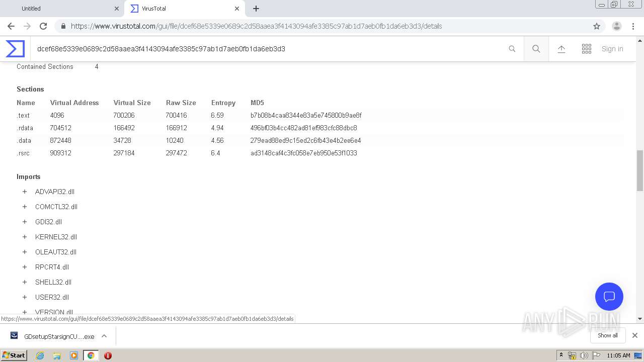Screen dimensions: 644x362
Task: Click the hash search input field
Action: (269, 49)
